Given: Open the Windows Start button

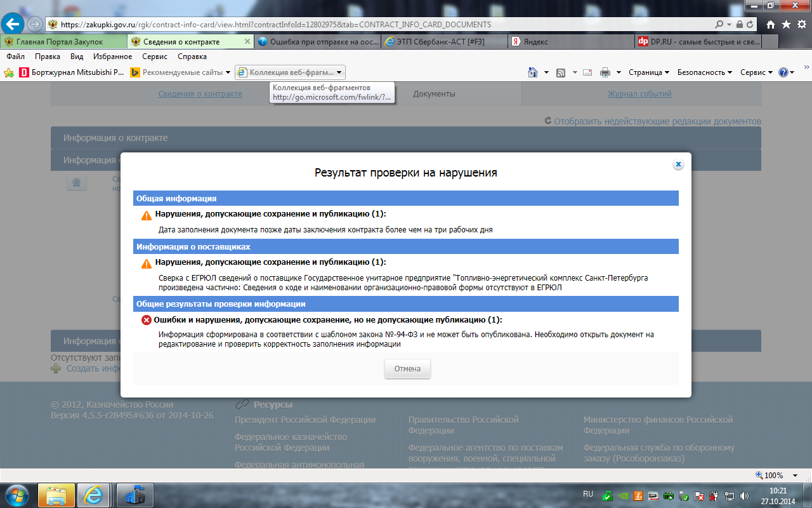Looking at the screenshot, I should click(x=15, y=495).
